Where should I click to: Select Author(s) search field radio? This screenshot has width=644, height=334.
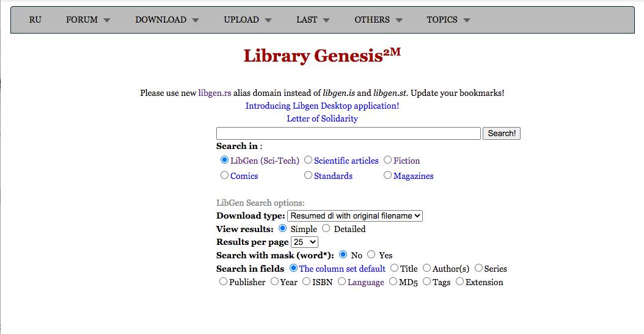[x=427, y=268]
